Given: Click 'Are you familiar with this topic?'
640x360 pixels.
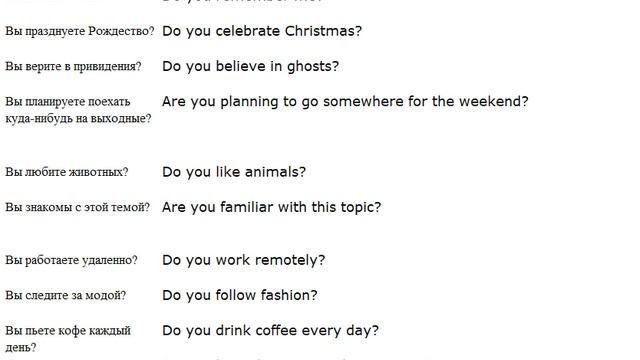Looking at the screenshot, I should click(271, 207).
